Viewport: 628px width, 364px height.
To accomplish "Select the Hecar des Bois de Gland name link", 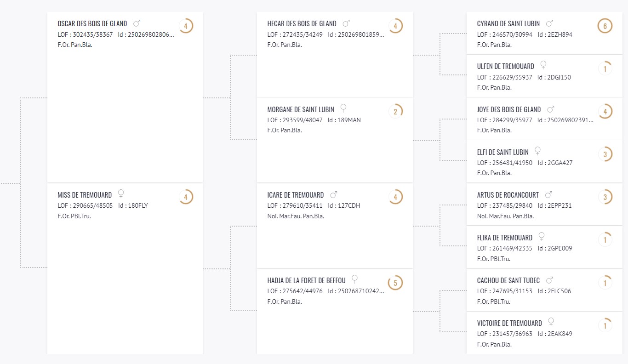I will (302, 23).
